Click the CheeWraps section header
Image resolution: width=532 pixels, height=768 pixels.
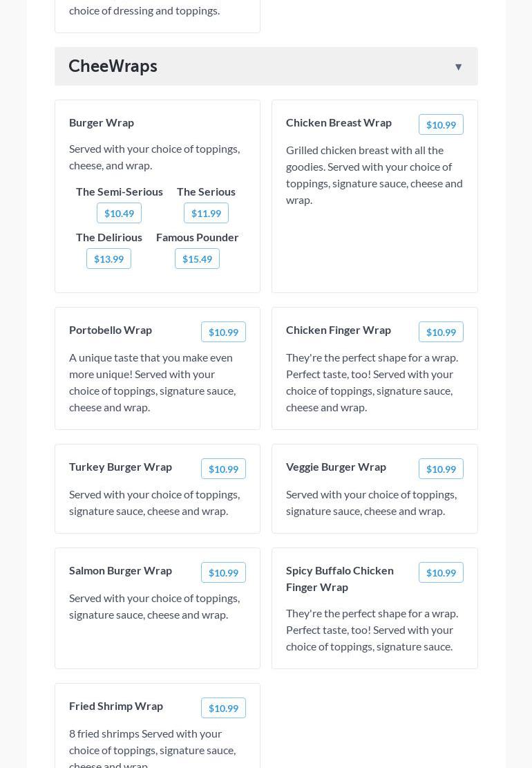(x=113, y=66)
